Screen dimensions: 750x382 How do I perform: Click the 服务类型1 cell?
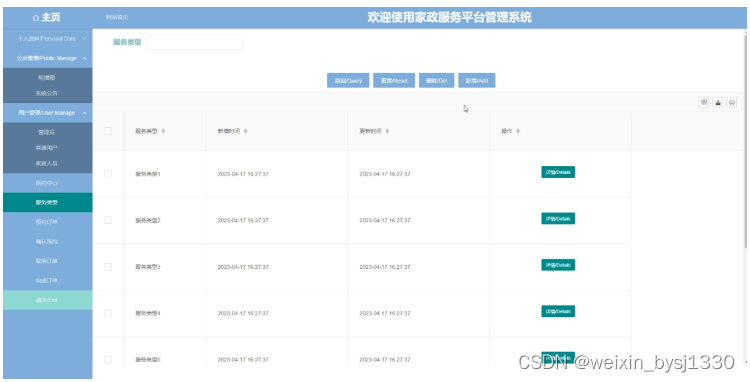point(148,174)
